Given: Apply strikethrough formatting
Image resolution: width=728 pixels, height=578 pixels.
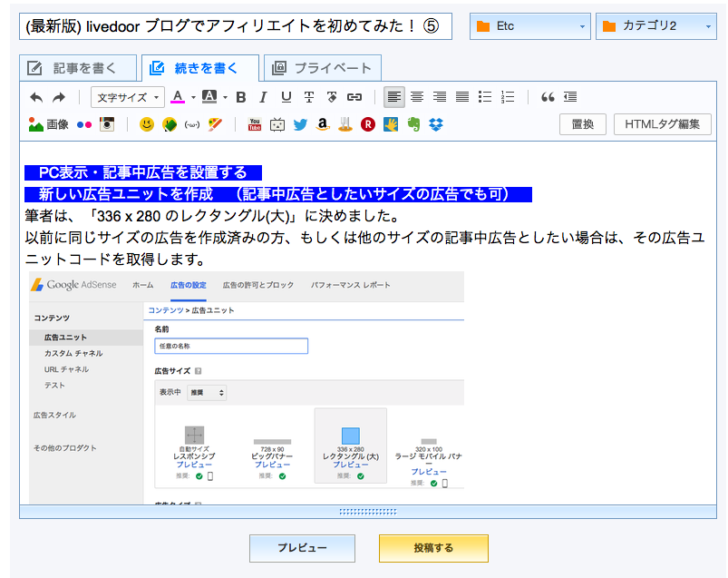Looking at the screenshot, I should point(309,97).
